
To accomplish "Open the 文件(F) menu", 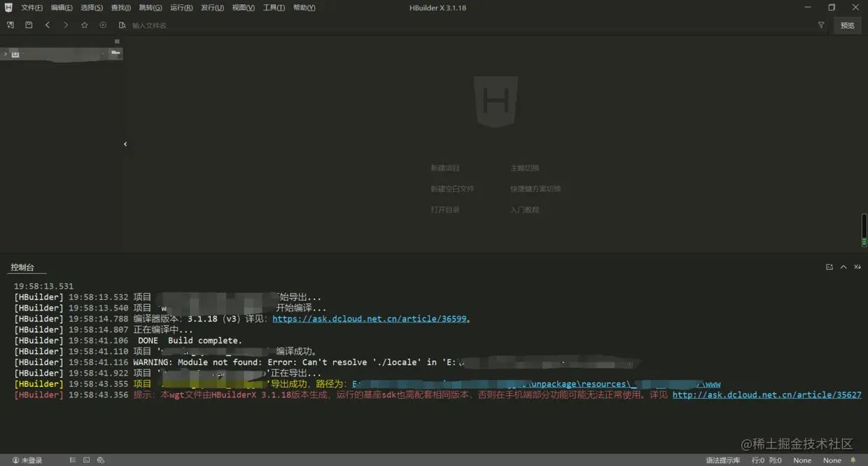I will (x=31, y=8).
